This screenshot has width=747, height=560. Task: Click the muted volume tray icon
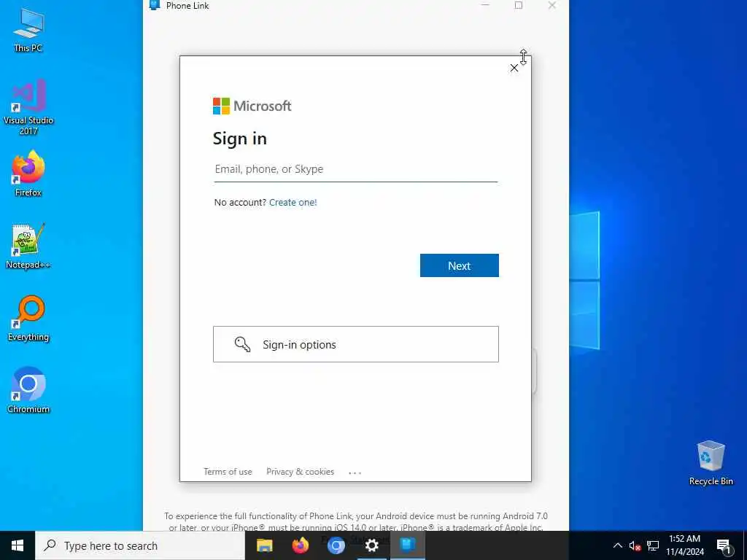[x=635, y=545]
